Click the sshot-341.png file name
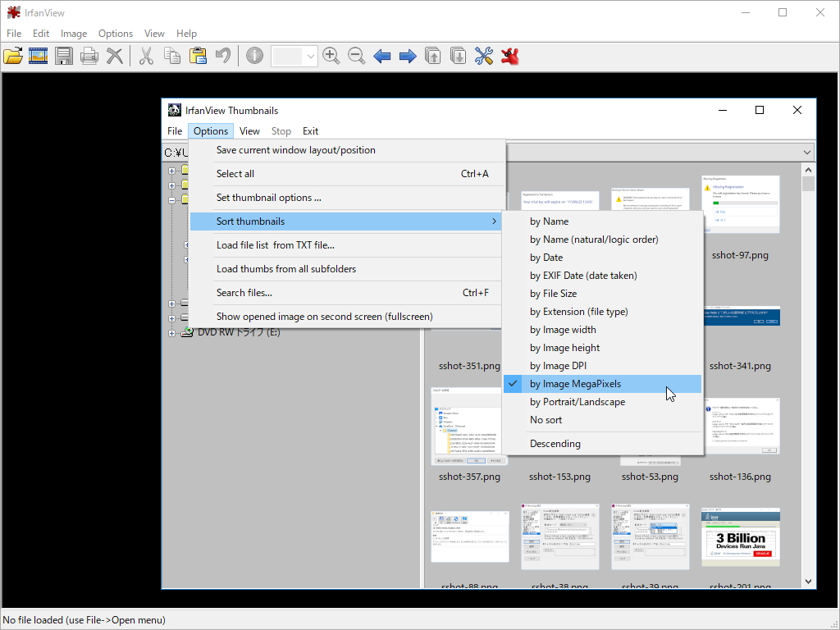 [741, 366]
